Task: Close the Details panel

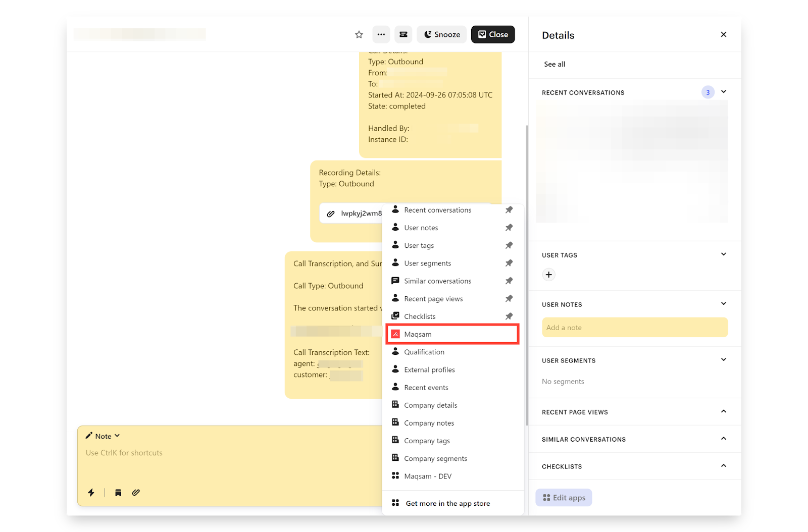Action: click(x=723, y=35)
